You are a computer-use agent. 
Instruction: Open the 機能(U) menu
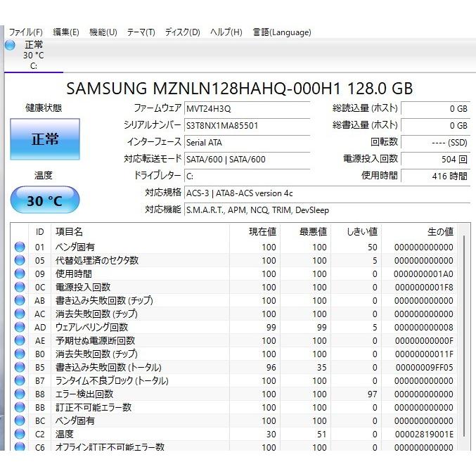pos(103,32)
